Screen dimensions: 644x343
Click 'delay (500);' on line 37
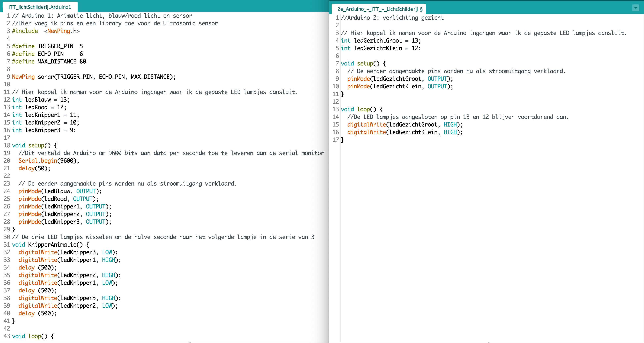(38, 291)
